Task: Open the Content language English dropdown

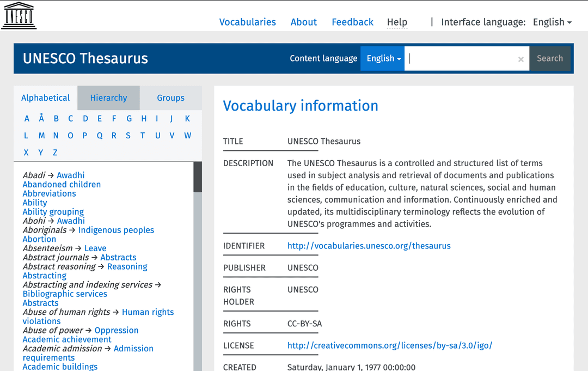Action: coord(383,58)
